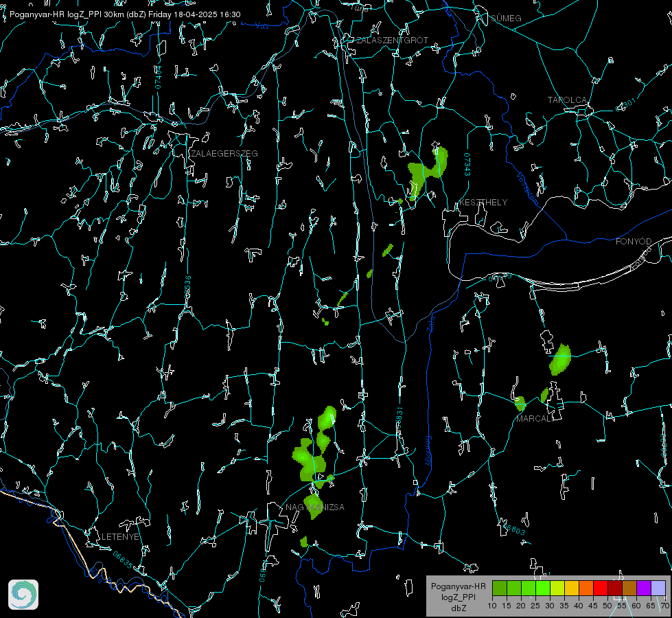672x618 pixels.
Task: Click road number label 07343
Action: click(x=467, y=165)
